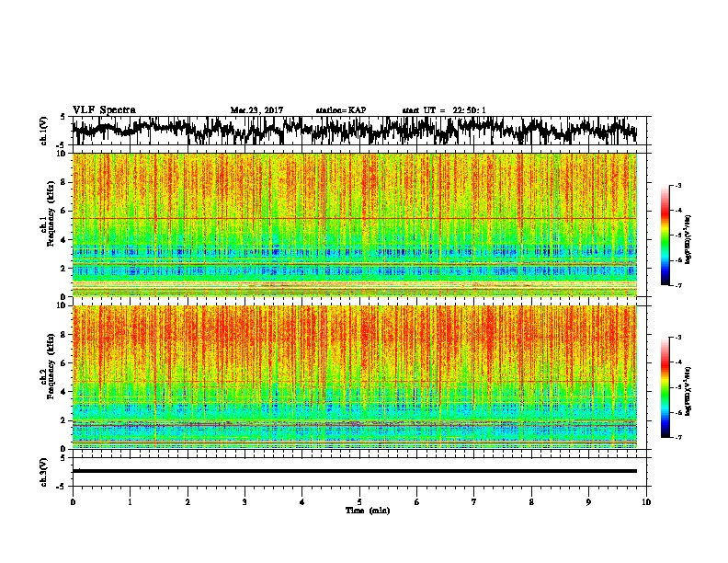728x563 pixels.
Task: Select the "start UT = 22:50:1" text
Action: point(444,110)
